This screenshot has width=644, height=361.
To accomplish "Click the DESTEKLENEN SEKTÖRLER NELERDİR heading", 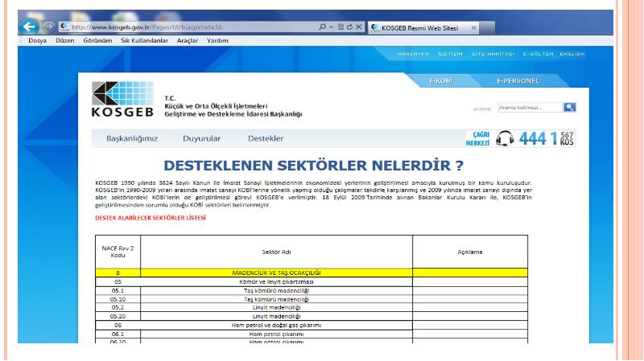I will pyautogui.click(x=314, y=166).
